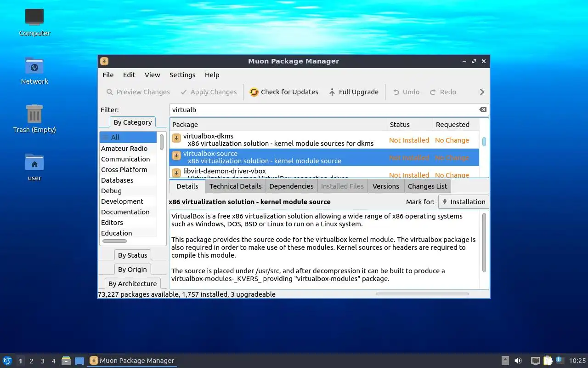The height and width of the screenshot is (368, 588).
Task: Click Preview Changes in the toolbar
Action: 138,92
